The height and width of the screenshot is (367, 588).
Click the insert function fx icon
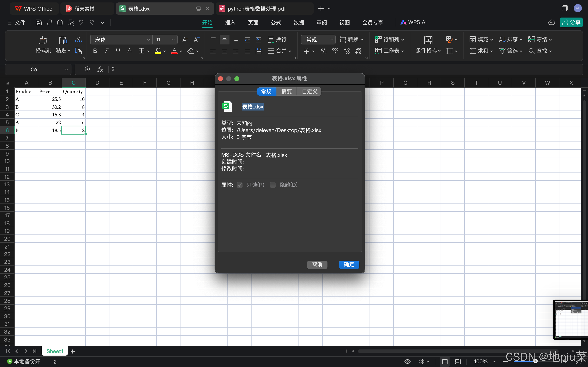100,69
